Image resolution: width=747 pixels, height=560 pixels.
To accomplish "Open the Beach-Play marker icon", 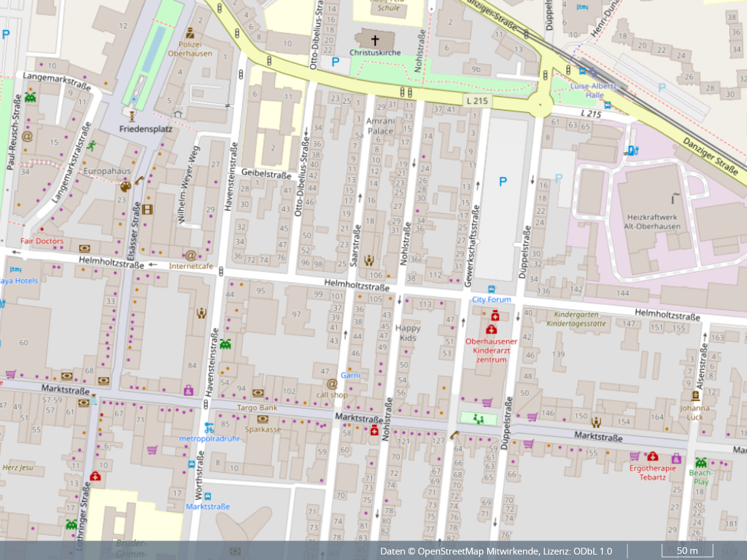I will pos(701,463).
